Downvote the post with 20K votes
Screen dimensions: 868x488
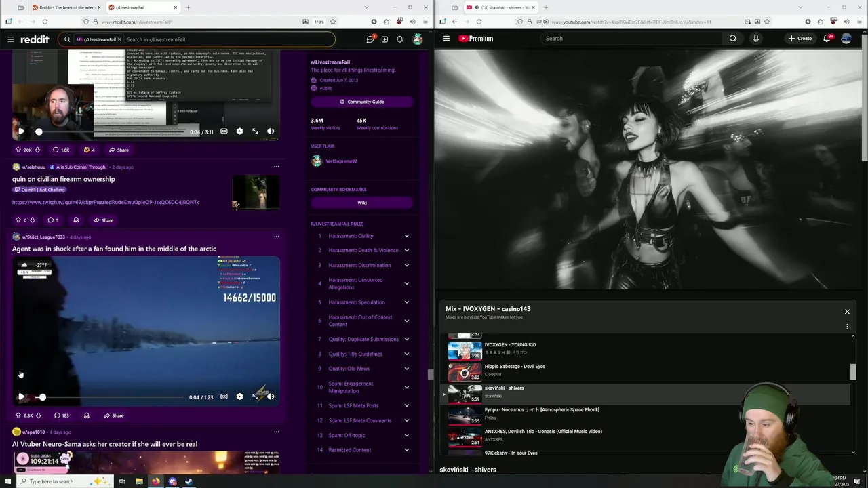click(37, 150)
